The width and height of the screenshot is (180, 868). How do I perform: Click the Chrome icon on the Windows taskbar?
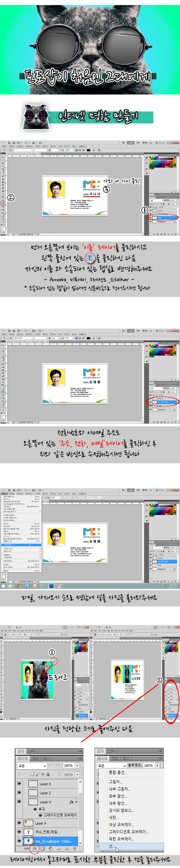click(x=19, y=586)
